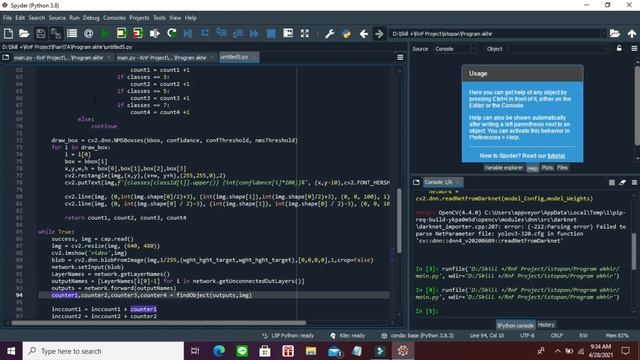Browse for a working directory
The width and height of the screenshot is (640, 360).
[615, 33]
